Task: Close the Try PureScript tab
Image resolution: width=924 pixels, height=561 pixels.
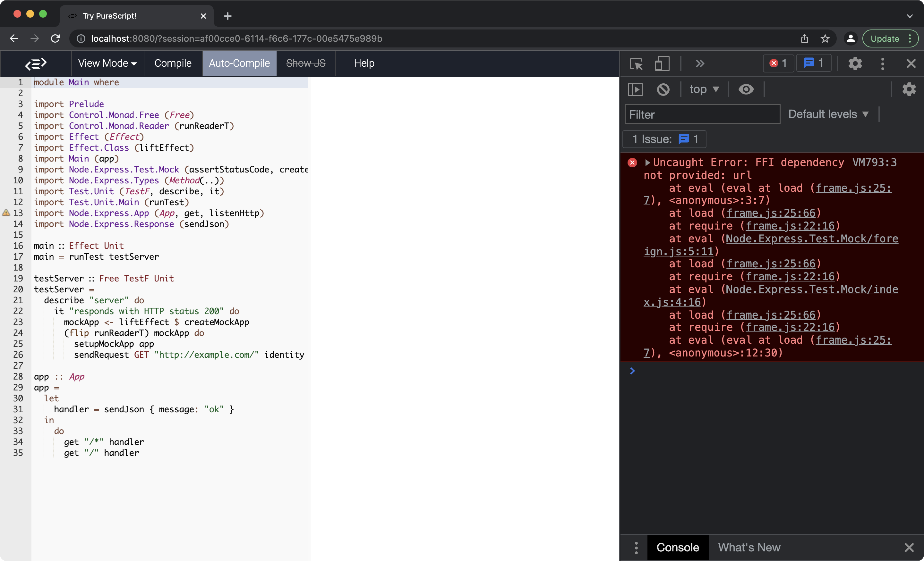Action: coord(203,16)
